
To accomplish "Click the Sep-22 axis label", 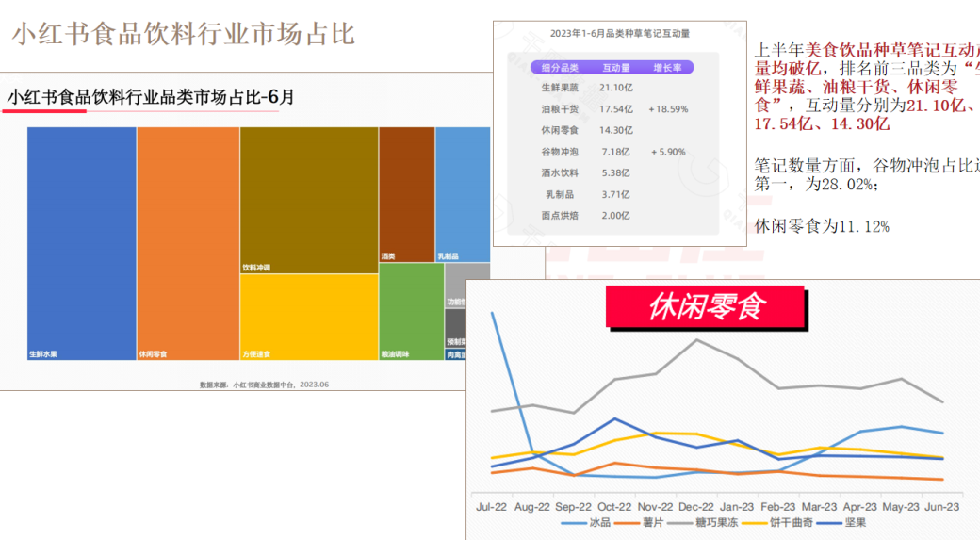I will click(x=573, y=507).
